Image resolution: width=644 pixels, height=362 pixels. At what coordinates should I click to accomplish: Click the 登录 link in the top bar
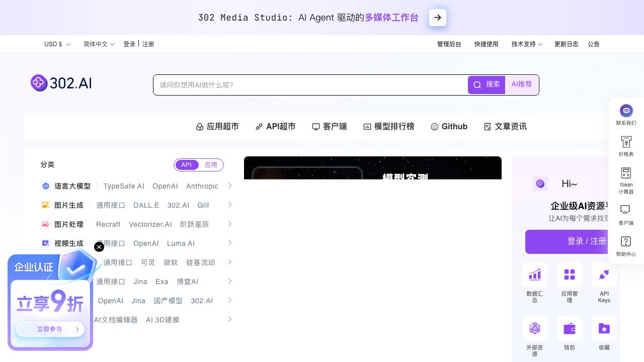click(x=129, y=44)
